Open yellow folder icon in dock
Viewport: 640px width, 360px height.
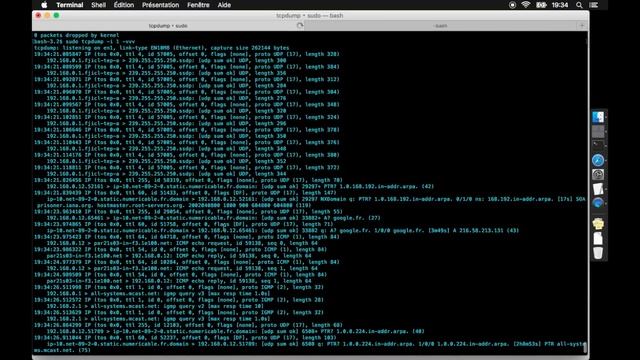click(x=598, y=224)
